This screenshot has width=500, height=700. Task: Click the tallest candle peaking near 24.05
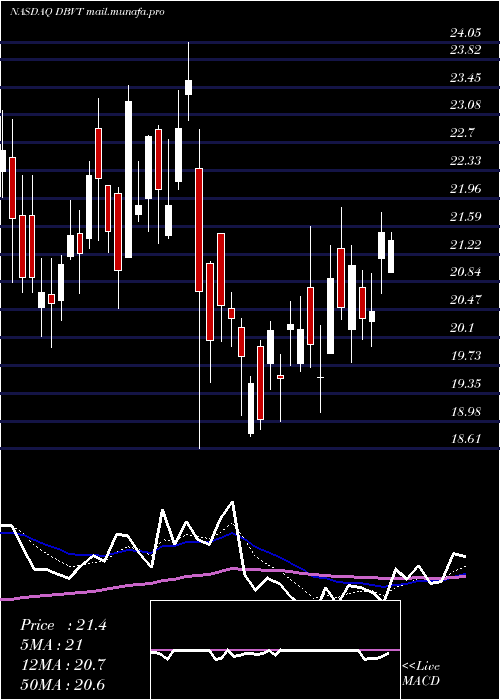188,81
